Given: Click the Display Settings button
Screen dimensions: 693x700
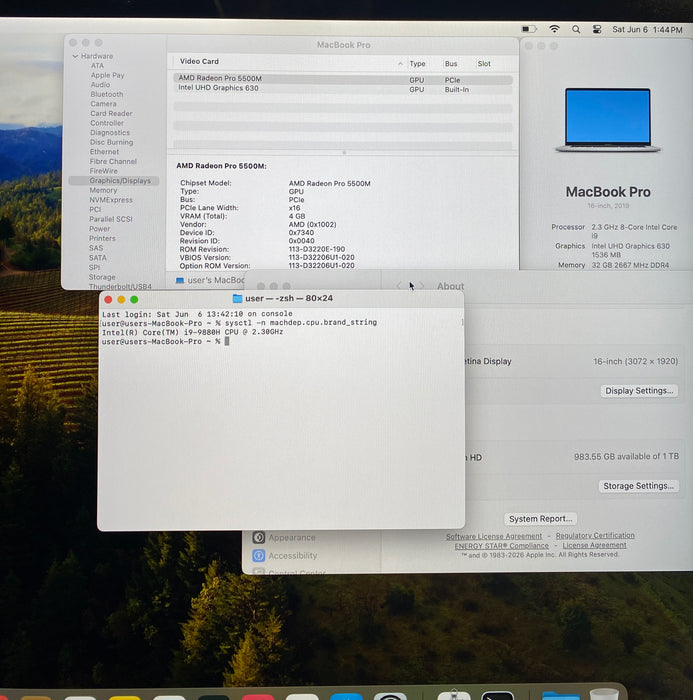Looking at the screenshot, I should (639, 391).
